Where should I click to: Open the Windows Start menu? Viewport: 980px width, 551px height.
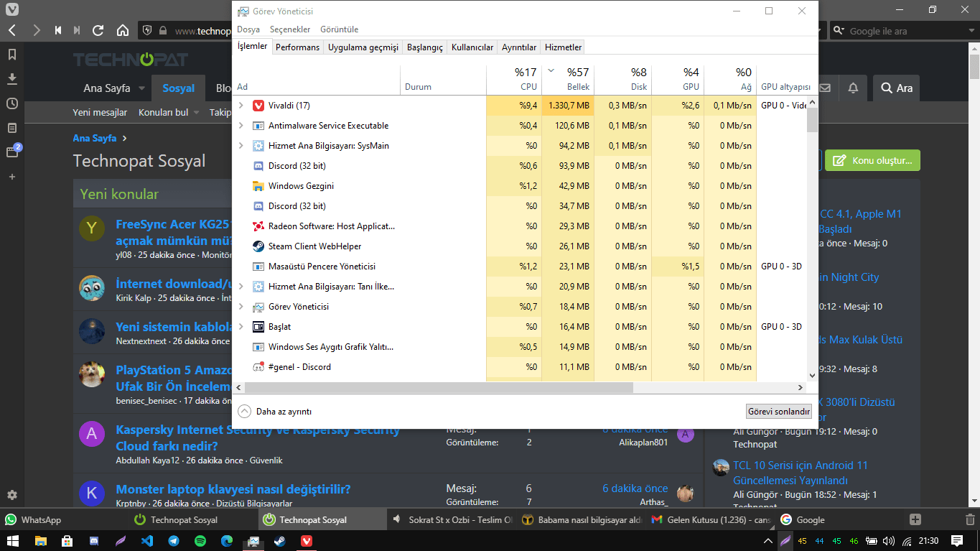click(x=12, y=541)
